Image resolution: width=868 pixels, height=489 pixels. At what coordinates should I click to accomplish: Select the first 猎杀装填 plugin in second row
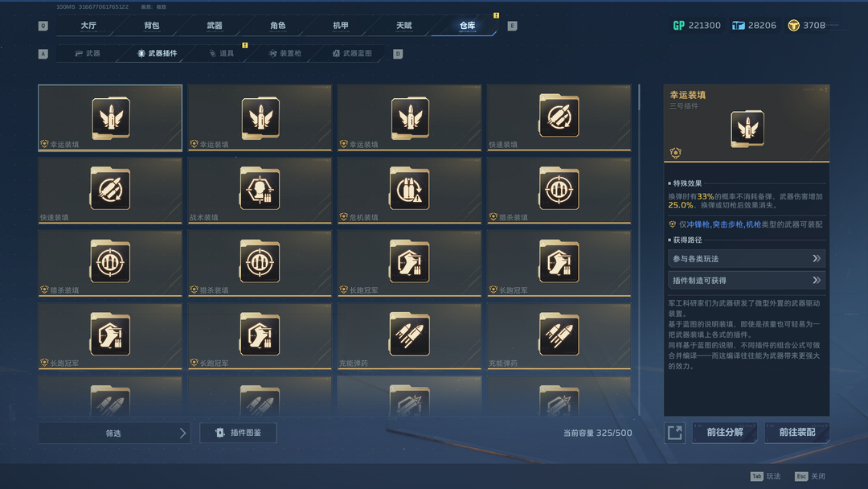559,190
